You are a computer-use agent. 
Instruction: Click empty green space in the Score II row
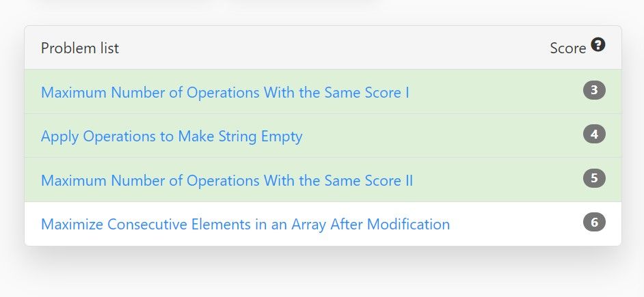(x=493, y=180)
